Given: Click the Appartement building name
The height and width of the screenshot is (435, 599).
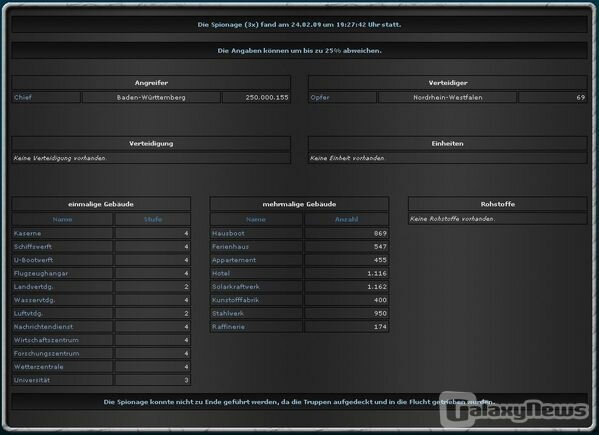Looking at the screenshot, I should pos(234,260).
